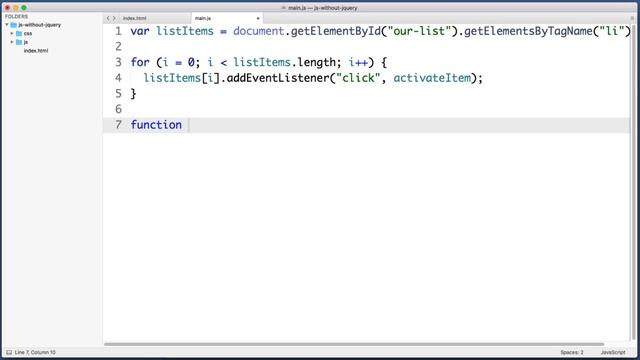640x360 pixels.
Task: Click "click" string on line 4
Action: coord(358,78)
